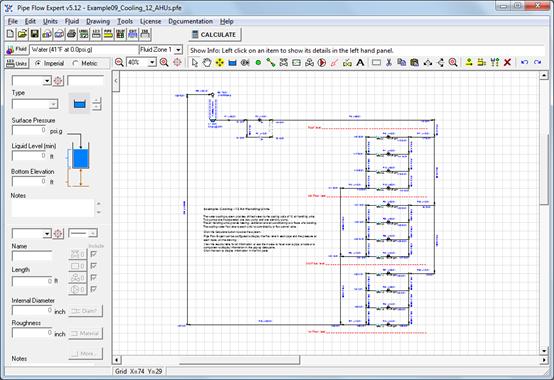Click the More... button
Image resolution: width=554 pixels, height=380 pixels.
click(x=86, y=354)
